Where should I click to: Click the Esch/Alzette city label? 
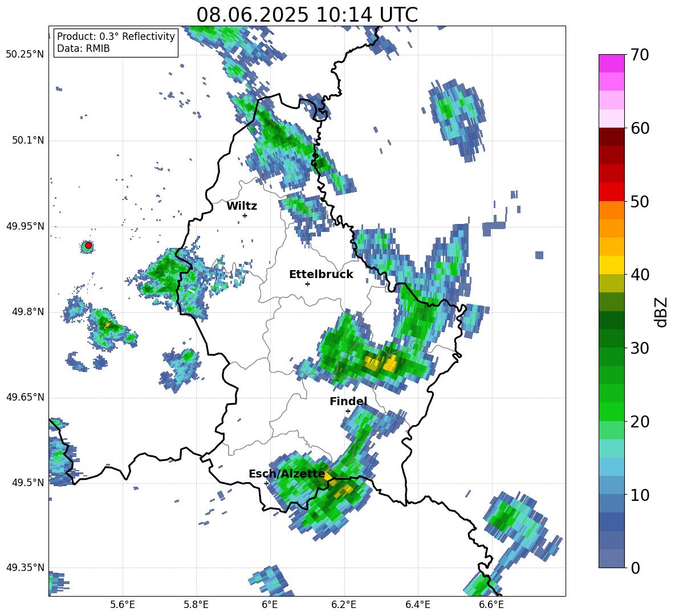pos(287,474)
